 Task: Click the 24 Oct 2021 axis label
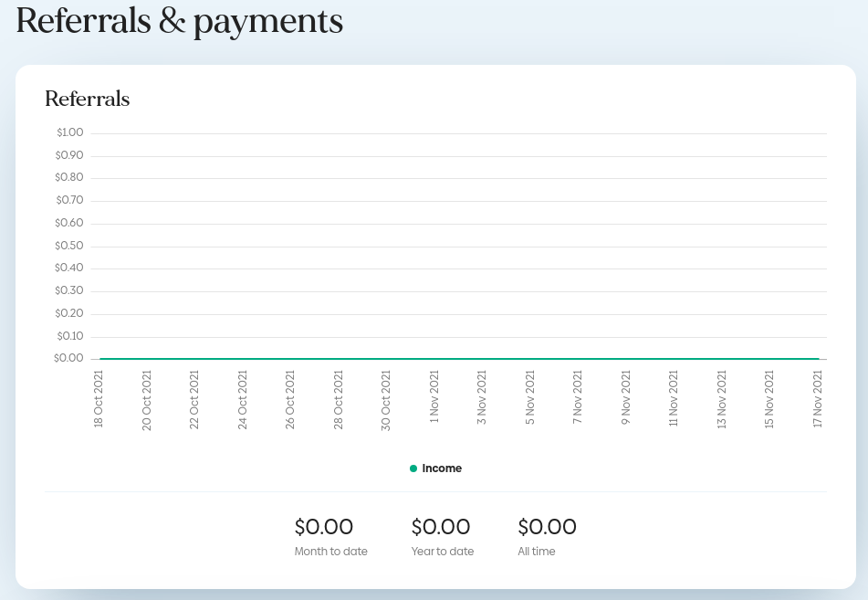click(x=243, y=400)
